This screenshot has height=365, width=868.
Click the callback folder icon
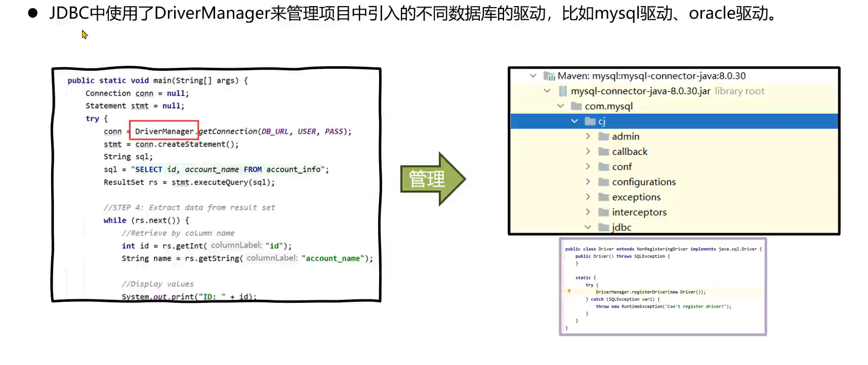coord(603,152)
